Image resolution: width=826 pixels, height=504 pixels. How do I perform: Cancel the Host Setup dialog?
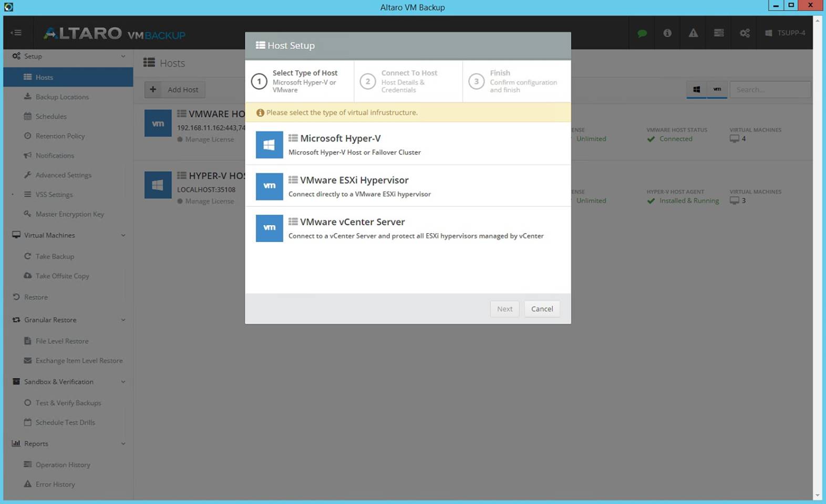click(542, 309)
